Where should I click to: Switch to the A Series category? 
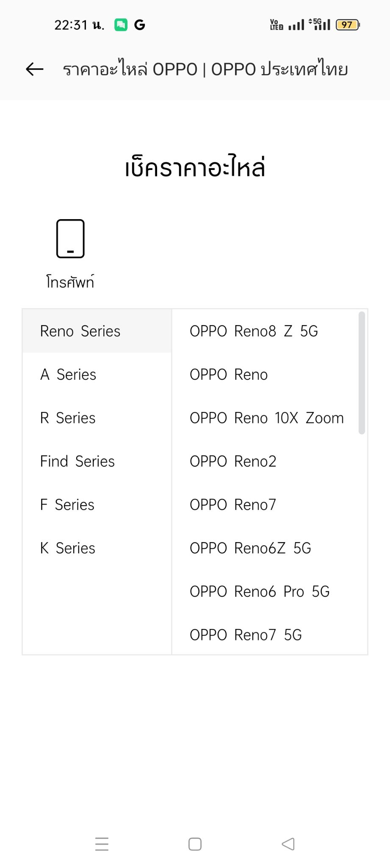coord(97,375)
